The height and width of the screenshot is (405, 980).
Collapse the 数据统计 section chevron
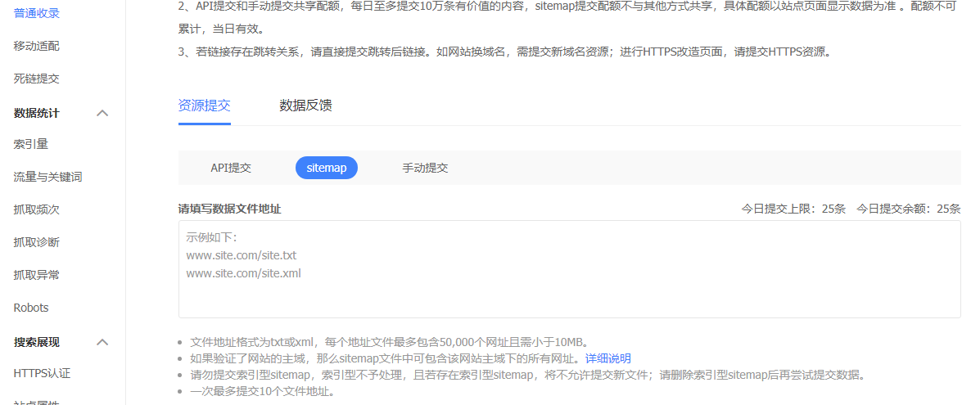click(102, 113)
